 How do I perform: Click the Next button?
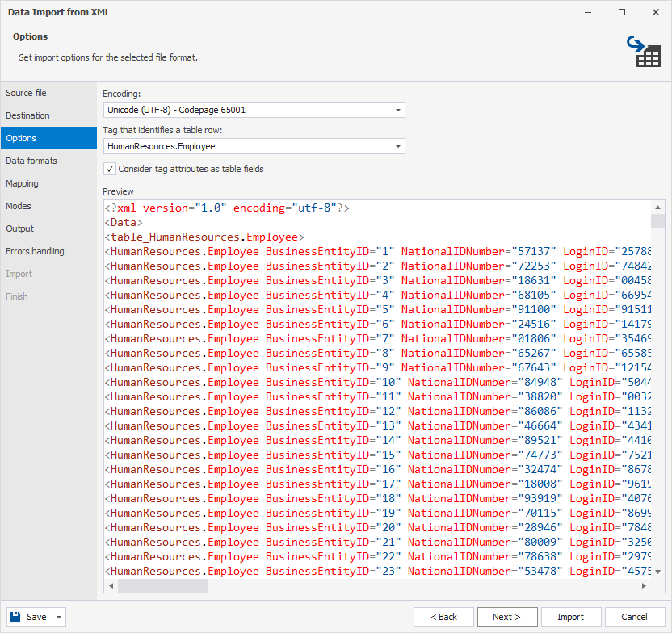(x=507, y=617)
